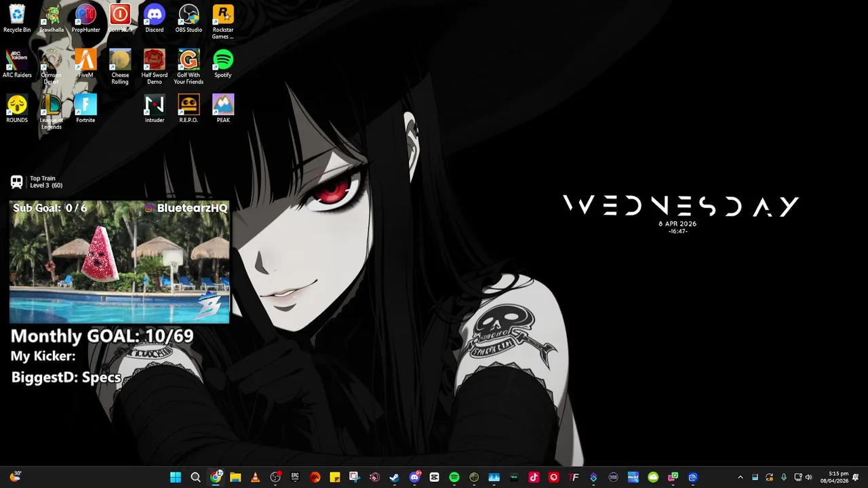Image resolution: width=868 pixels, height=488 pixels.
Task: Click the My Kicker: label
Action: pos(43,357)
